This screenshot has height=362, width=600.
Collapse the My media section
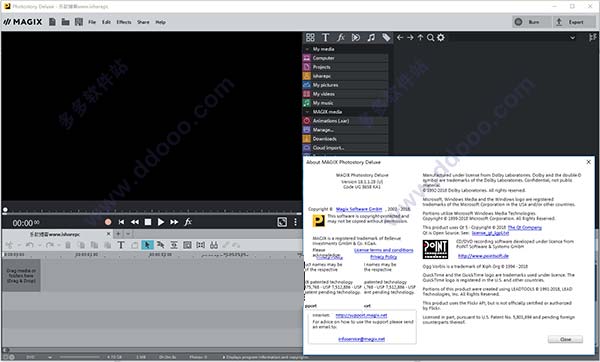point(307,49)
